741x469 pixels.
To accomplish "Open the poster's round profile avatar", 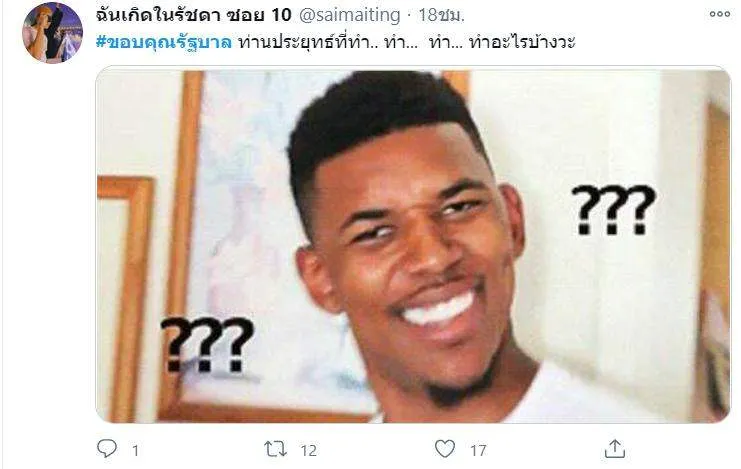I will (x=52, y=33).
